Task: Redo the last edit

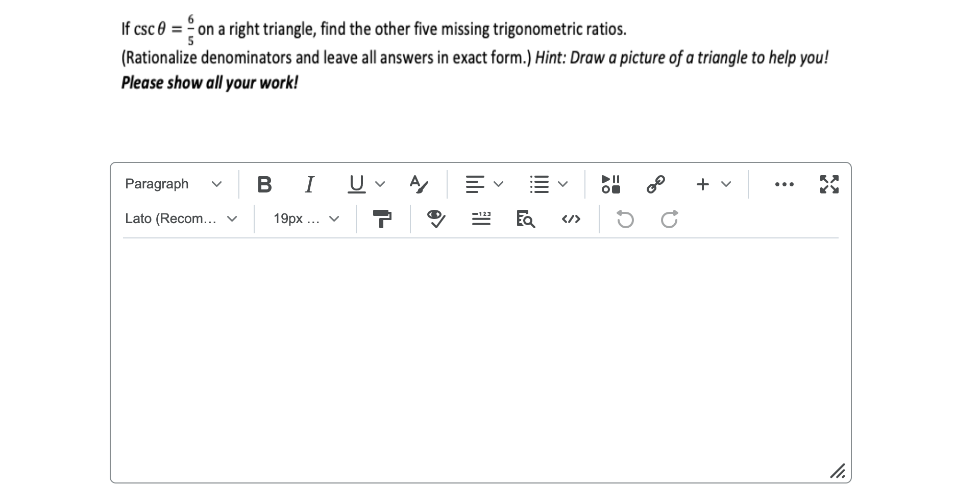Action: [669, 219]
